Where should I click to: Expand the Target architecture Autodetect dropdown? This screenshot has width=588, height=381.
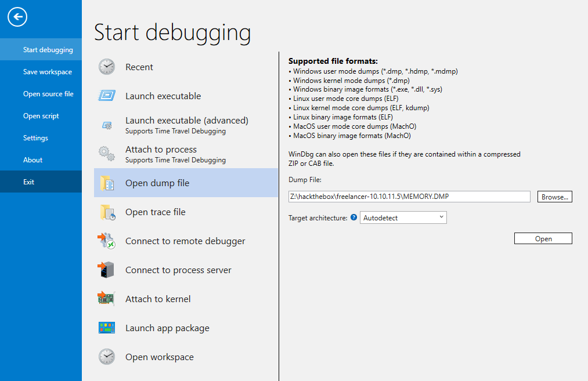[x=403, y=218]
